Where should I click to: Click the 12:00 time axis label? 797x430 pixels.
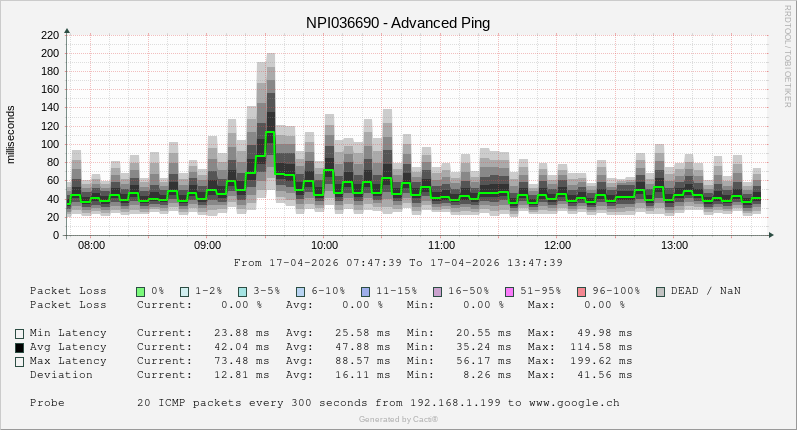click(x=557, y=245)
